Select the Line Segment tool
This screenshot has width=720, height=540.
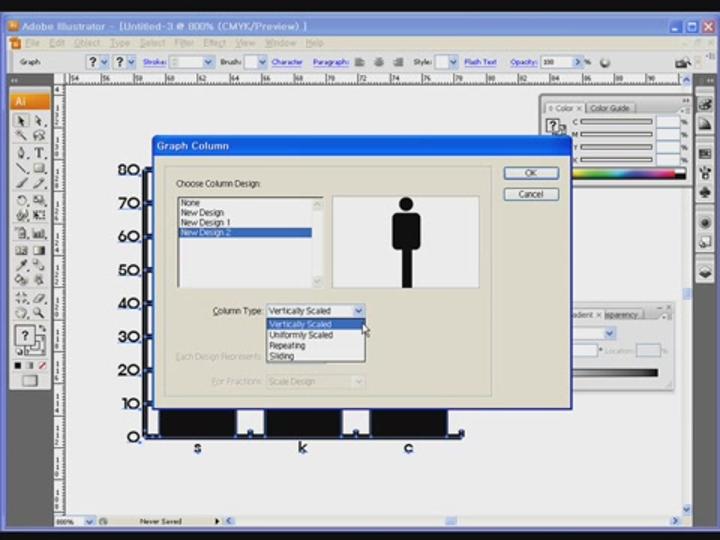pos(21,168)
